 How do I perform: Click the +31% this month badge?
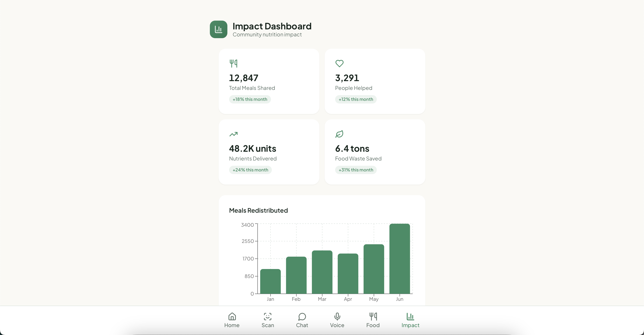click(356, 170)
